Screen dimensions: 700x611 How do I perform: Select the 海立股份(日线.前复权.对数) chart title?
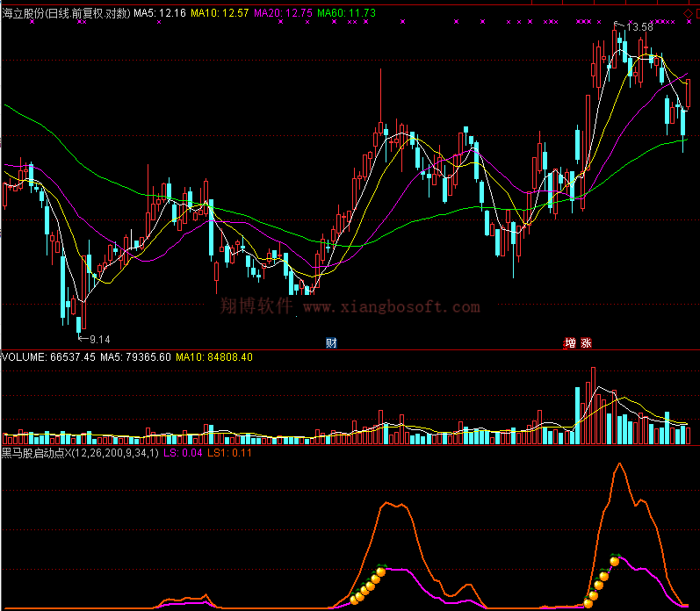pos(66,13)
